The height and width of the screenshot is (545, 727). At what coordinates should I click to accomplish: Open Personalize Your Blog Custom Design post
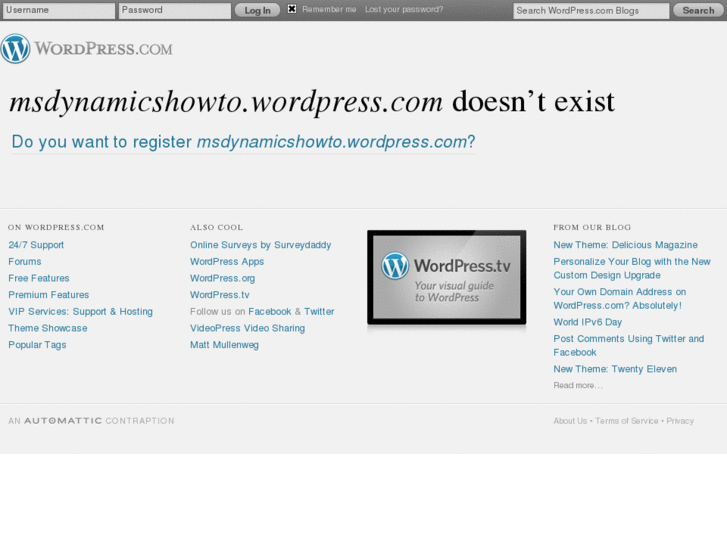coord(632,269)
